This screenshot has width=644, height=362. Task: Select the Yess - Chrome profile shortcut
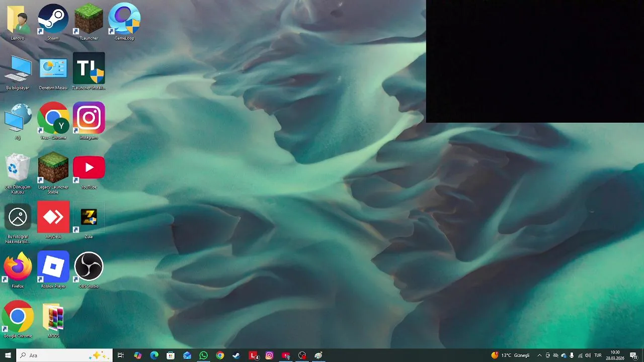tap(53, 121)
